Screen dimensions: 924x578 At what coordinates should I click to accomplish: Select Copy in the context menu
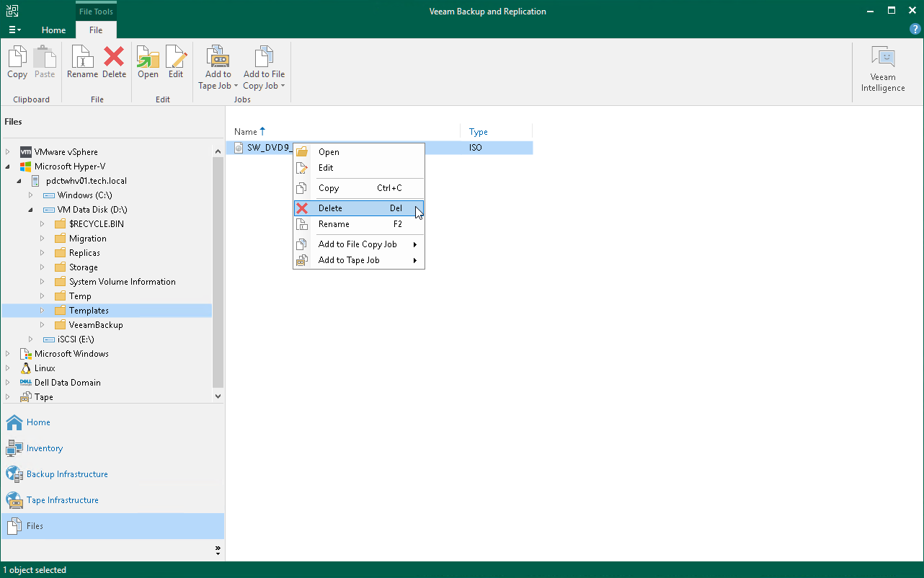[359, 188]
